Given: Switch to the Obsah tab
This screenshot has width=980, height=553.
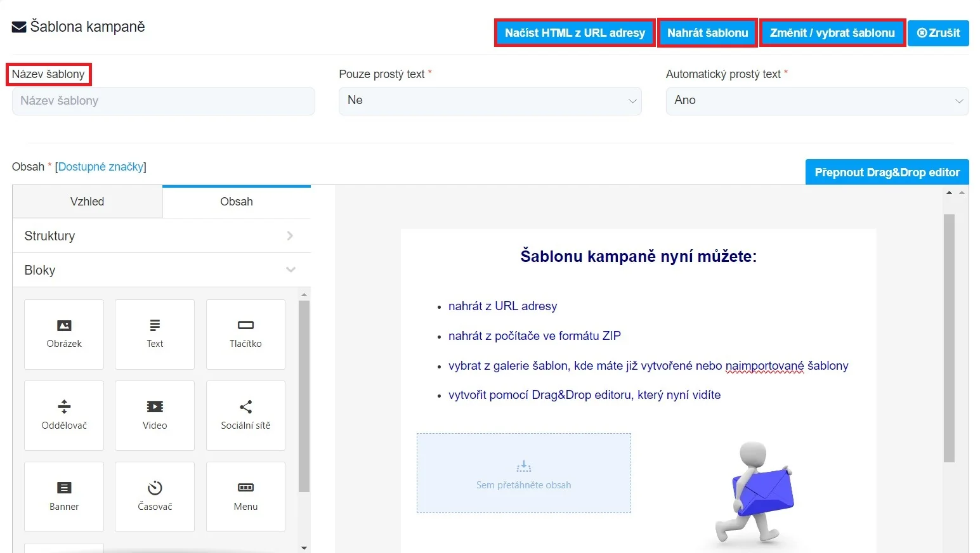Looking at the screenshot, I should [x=237, y=202].
